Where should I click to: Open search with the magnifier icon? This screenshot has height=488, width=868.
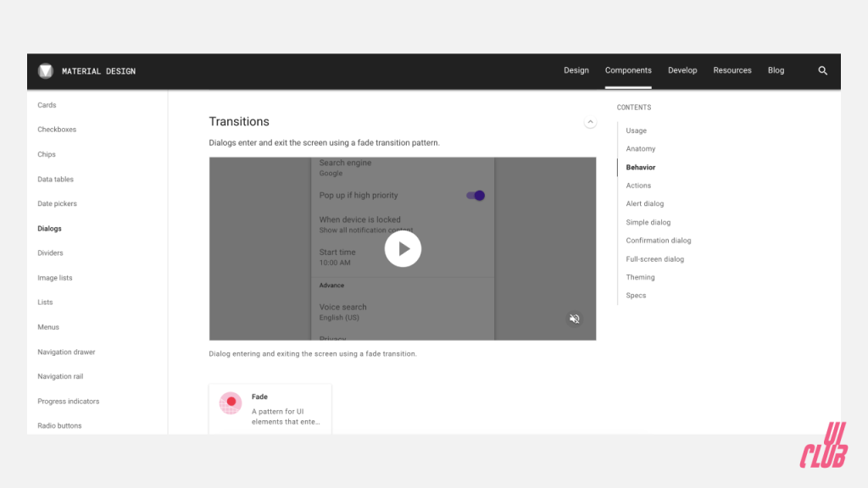pyautogui.click(x=822, y=71)
